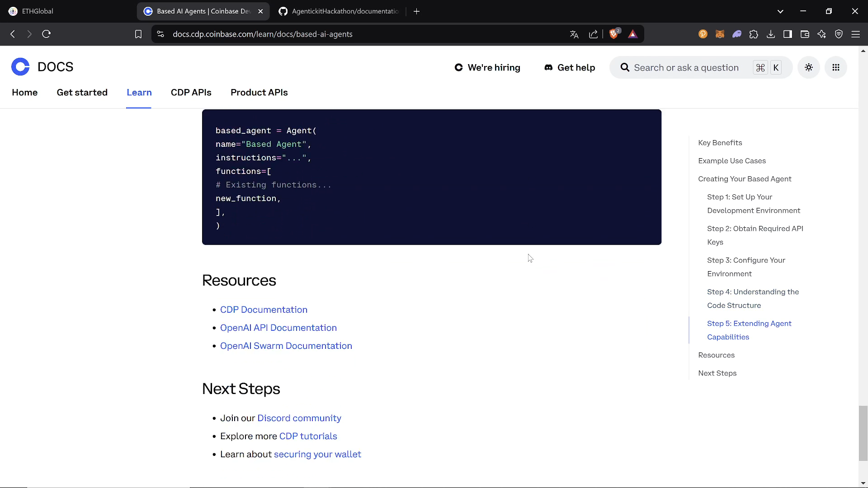The image size is (868, 488).
Task: Click the new_function line in code block
Action: [248, 198]
